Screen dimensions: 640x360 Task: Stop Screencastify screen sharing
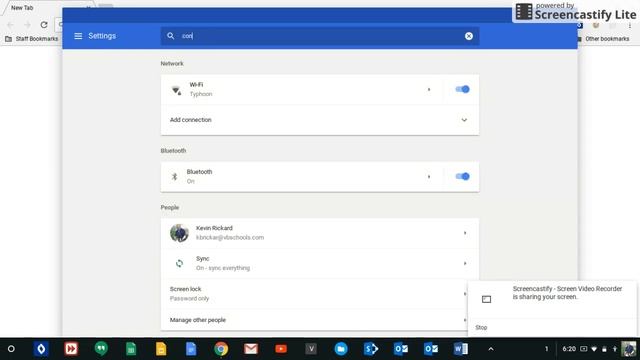(481, 327)
